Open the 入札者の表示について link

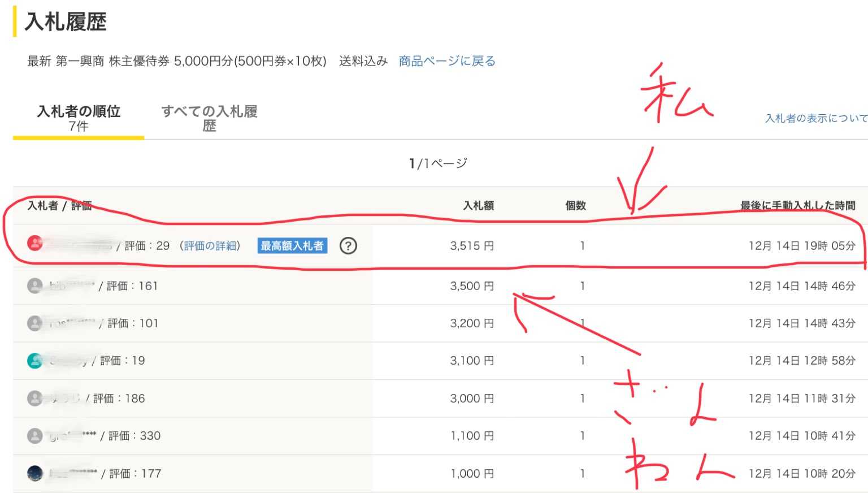coord(817,118)
